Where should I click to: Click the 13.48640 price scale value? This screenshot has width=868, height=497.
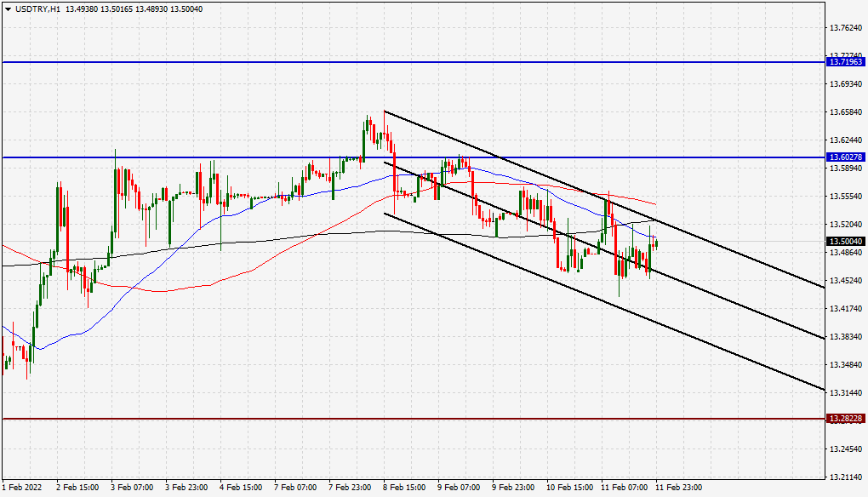[846, 253]
